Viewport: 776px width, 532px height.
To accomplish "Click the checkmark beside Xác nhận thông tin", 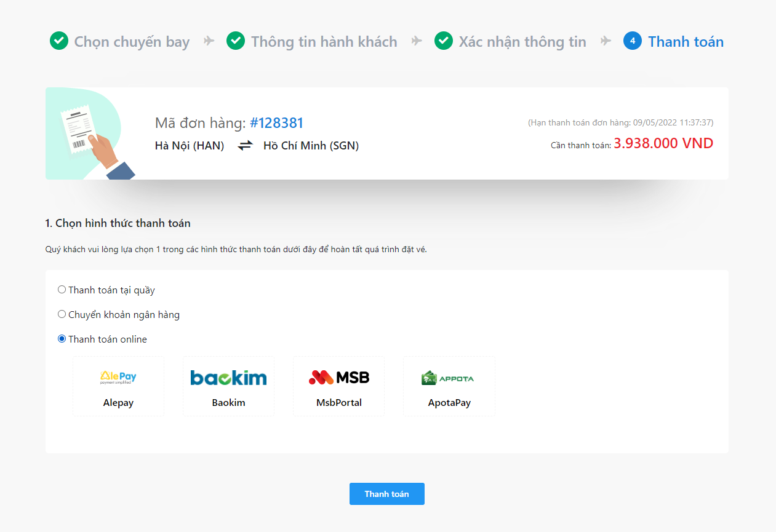I will click(x=444, y=41).
